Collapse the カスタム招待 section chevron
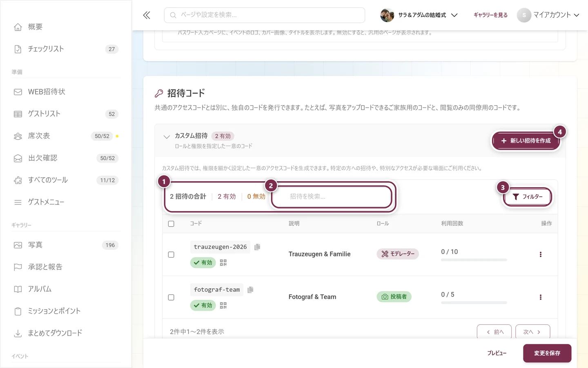The image size is (588, 368). coord(167,137)
